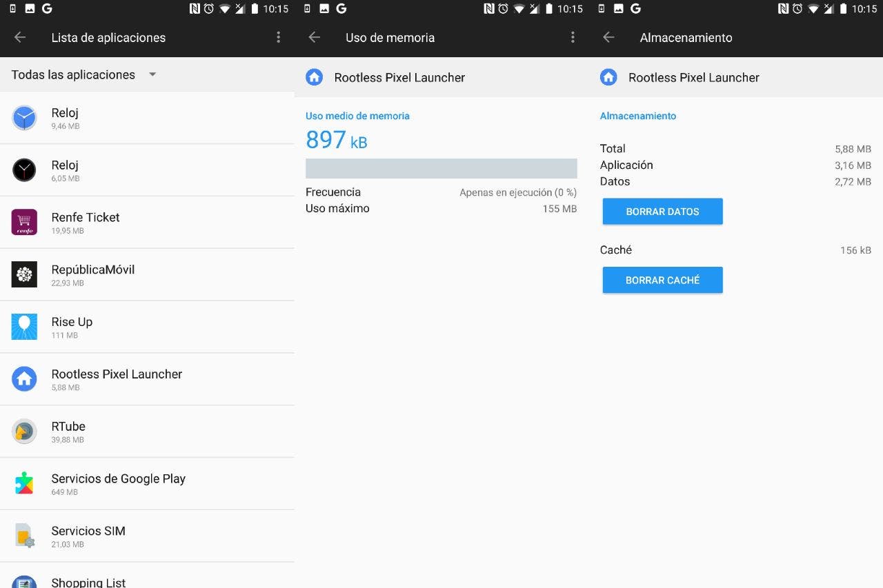Select the black Reloj 6,05 MB entry
The width and height of the screenshot is (883, 588).
(65, 170)
